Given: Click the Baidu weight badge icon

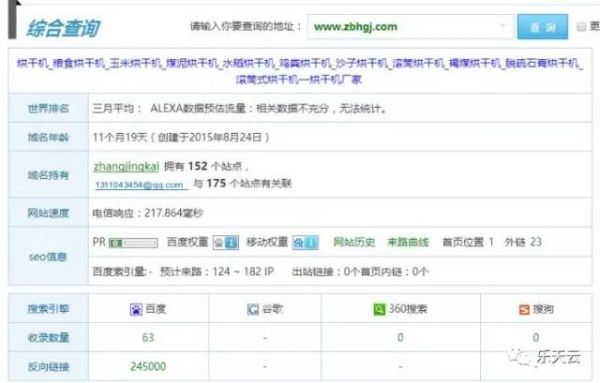Looking at the screenshot, I should tap(226, 242).
